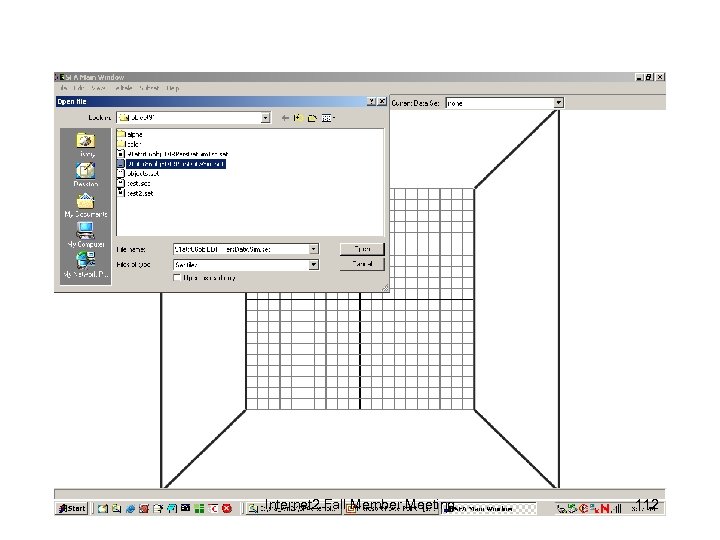Select the Desktop shortcut in places bar

point(86,174)
